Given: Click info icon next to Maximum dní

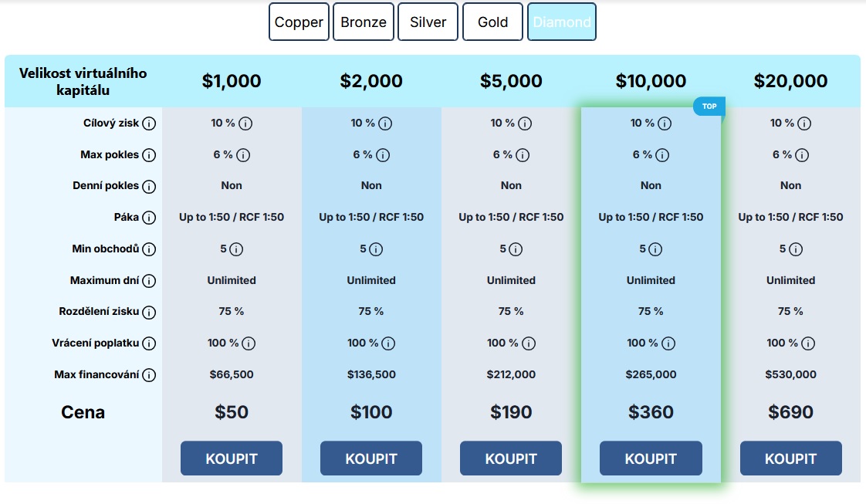Looking at the screenshot, I should tap(149, 281).
